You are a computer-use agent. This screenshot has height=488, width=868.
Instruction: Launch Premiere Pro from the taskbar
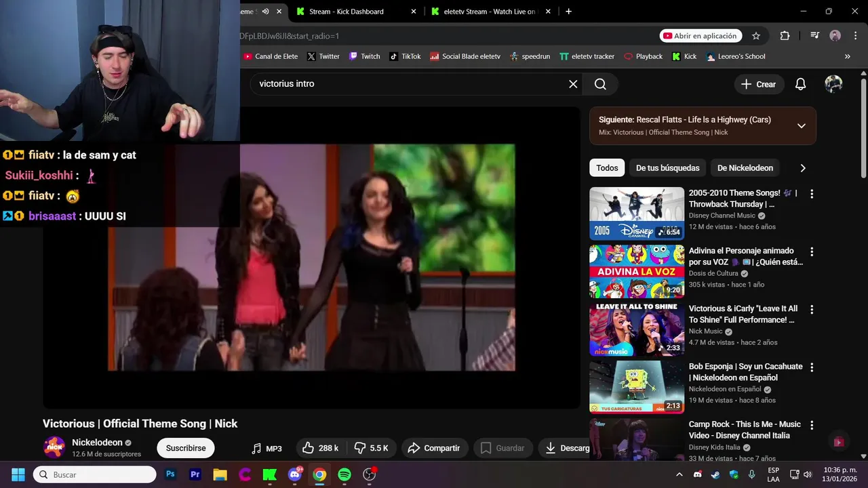pyautogui.click(x=195, y=474)
